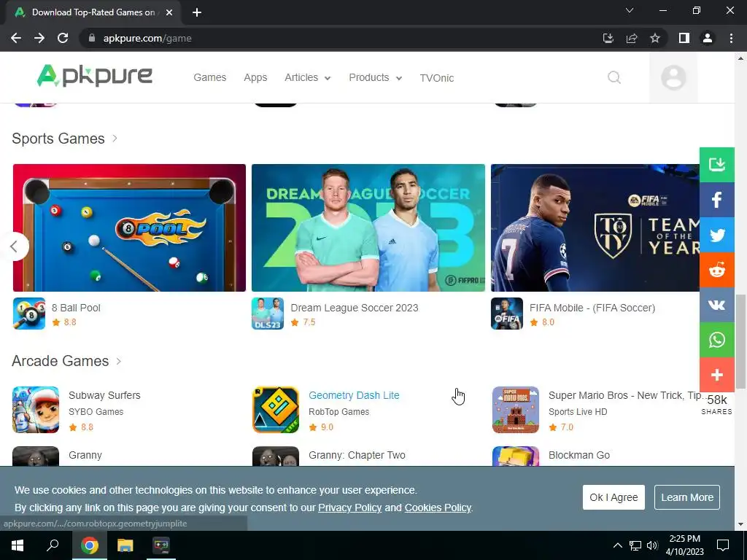Open Windows Start menu
Screen dimensions: 747x560
(18, 545)
